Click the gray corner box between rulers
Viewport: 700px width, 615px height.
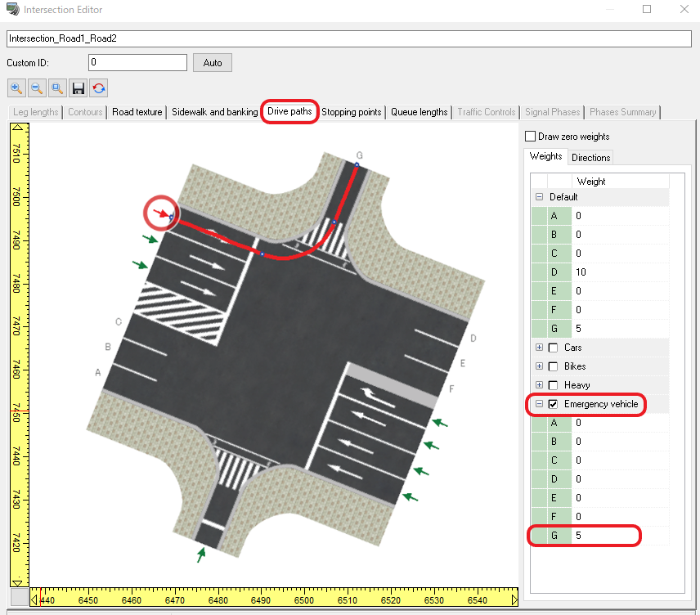pyautogui.click(x=19, y=597)
